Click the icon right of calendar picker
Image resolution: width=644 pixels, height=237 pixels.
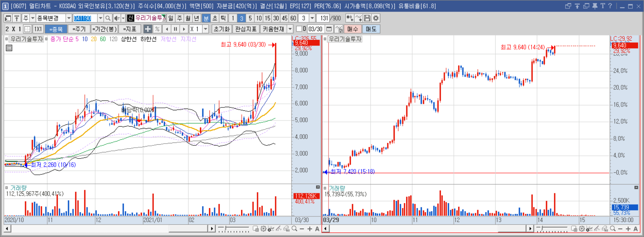click(x=339, y=29)
